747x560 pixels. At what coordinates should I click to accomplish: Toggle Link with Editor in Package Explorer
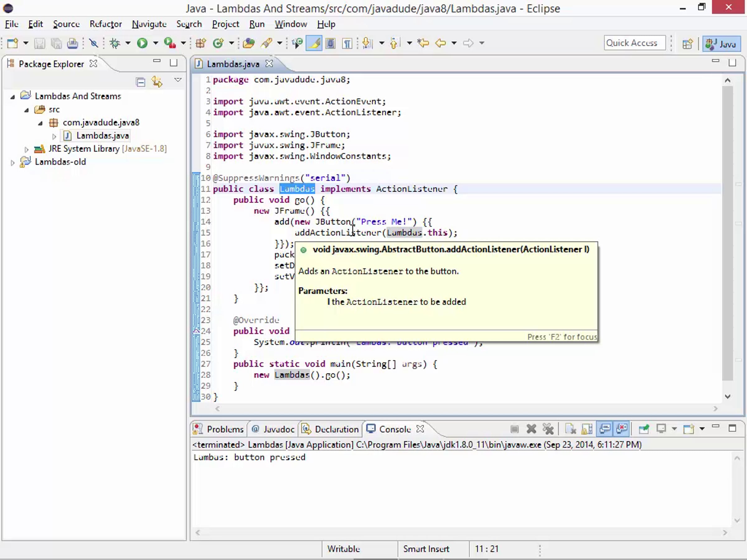coord(157,82)
